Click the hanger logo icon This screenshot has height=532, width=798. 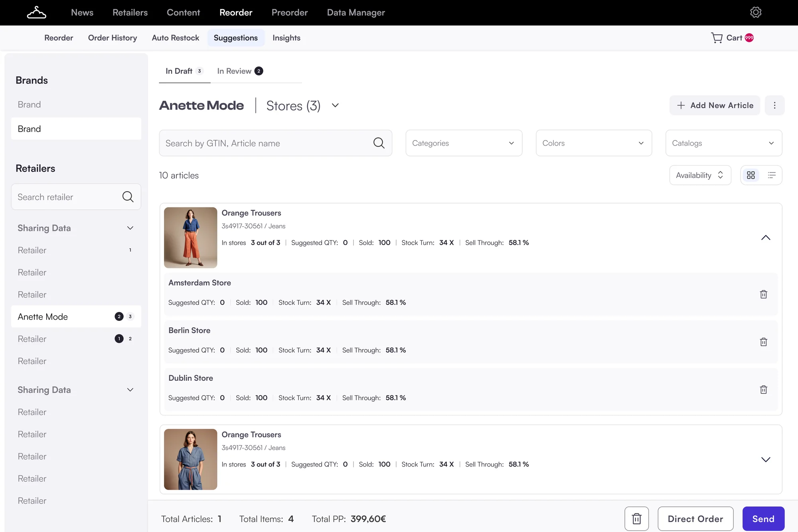coord(36,12)
